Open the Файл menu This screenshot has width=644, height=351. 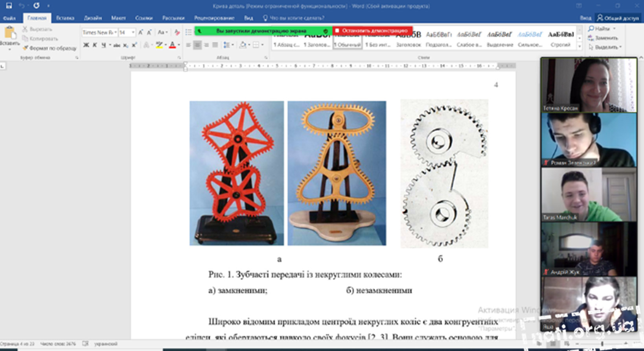(x=9, y=18)
